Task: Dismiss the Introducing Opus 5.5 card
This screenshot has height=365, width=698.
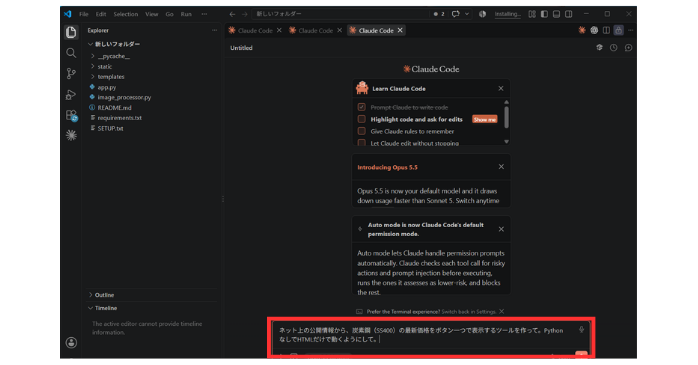Action: click(x=501, y=167)
